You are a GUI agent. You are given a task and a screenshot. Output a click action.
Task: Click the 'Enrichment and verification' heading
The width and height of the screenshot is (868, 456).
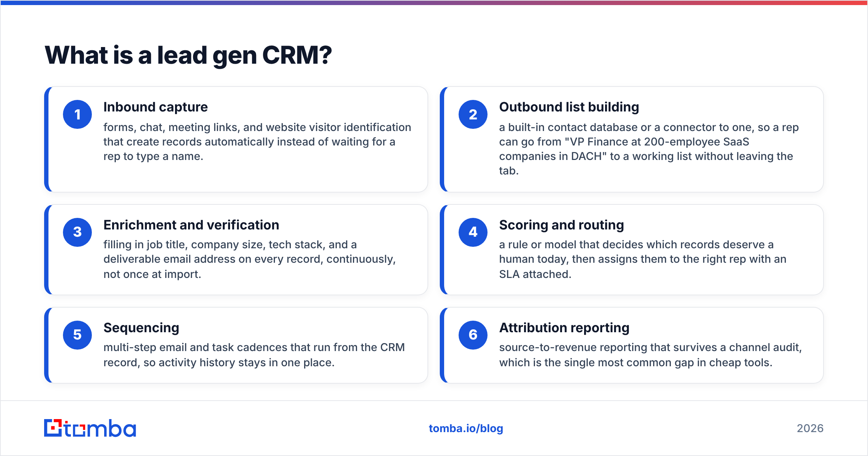pyautogui.click(x=191, y=225)
